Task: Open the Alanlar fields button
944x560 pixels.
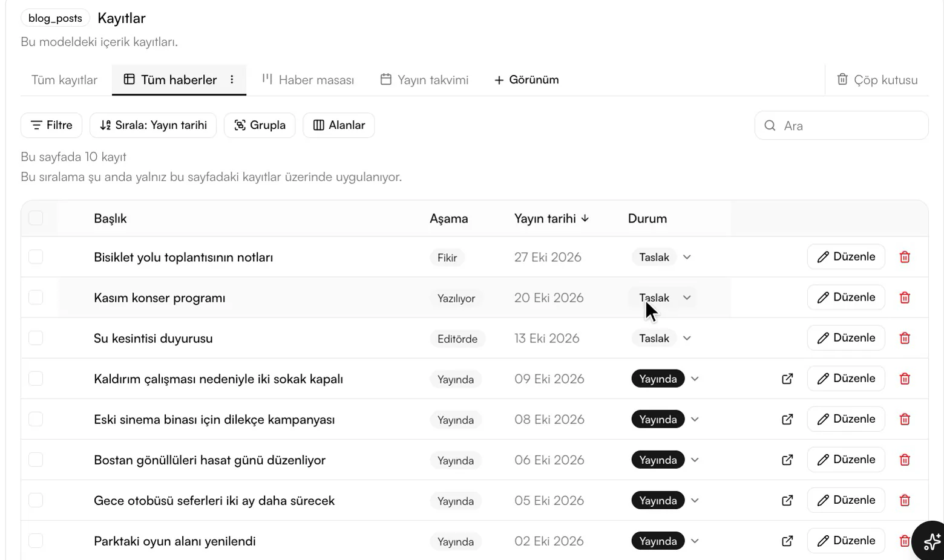Action: point(339,125)
